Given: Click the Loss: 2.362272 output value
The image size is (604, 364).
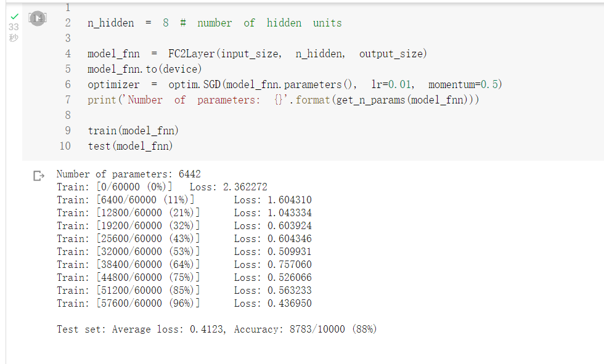Looking at the screenshot, I should pyautogui.click(x=228, y=187).
